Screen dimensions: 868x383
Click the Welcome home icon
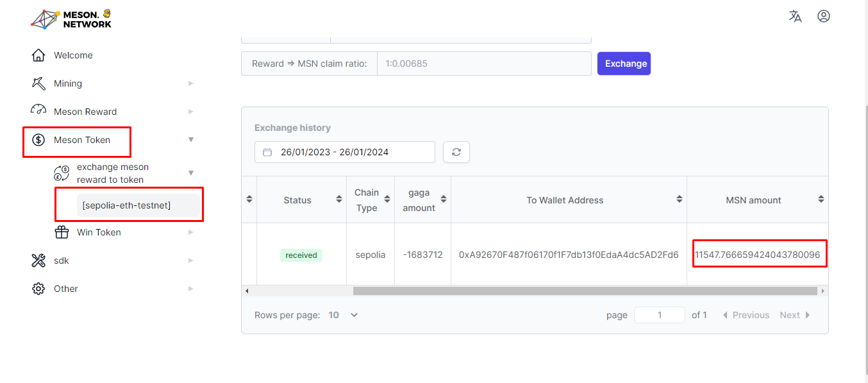click(x=38, y=55)
